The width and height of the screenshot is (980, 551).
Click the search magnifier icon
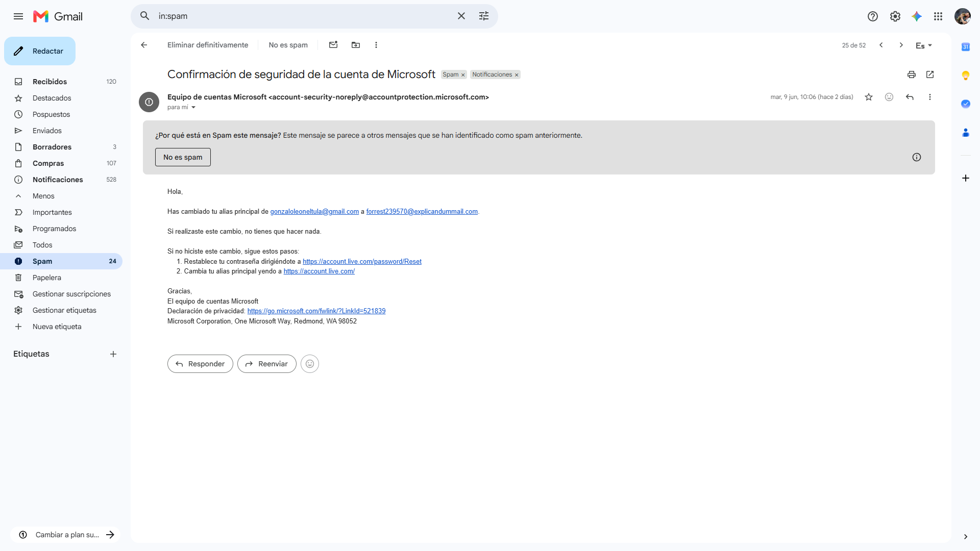[x=145, y=16]
